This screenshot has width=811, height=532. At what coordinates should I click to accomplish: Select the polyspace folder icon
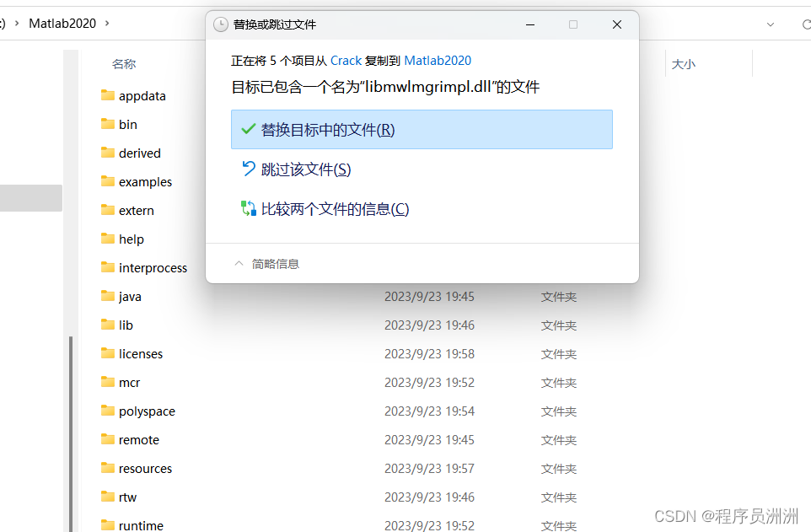[108, 411]
